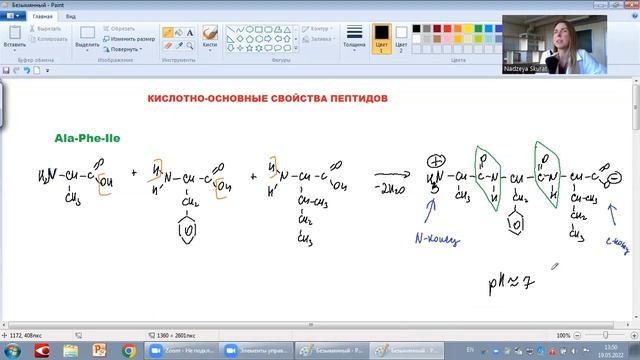Open the file explorer taskbar icon
Screen dimensions: 640x360
click(71, 351)
